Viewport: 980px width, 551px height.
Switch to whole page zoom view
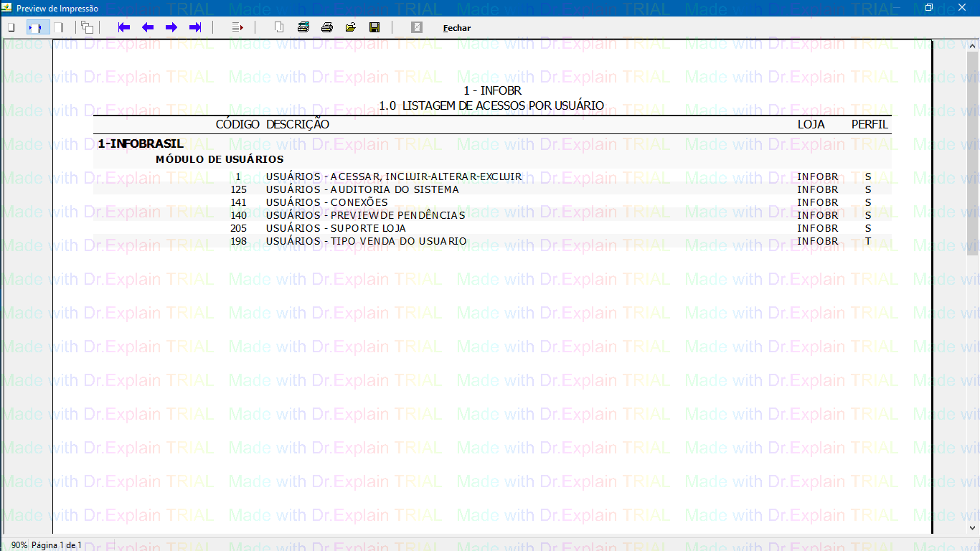[x=11, y=27]
